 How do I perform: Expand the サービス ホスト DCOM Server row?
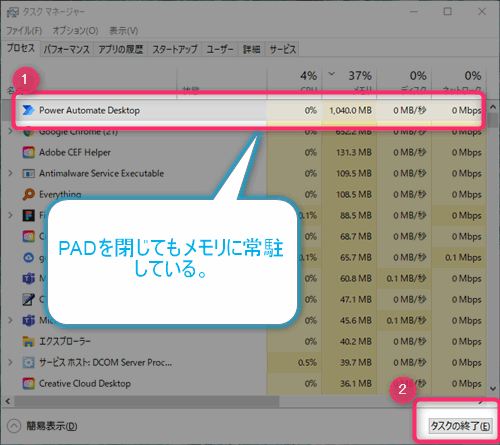10,362
